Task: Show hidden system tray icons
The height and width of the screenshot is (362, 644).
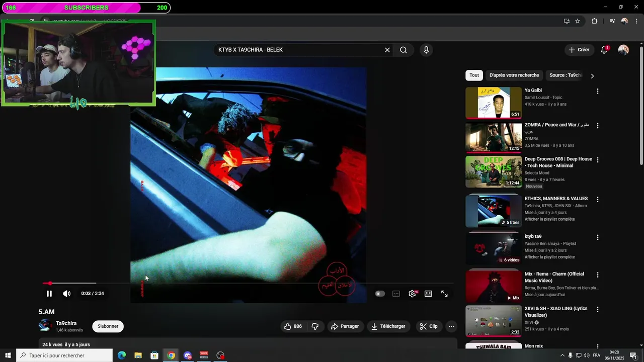Action: [x=562, y=355]
